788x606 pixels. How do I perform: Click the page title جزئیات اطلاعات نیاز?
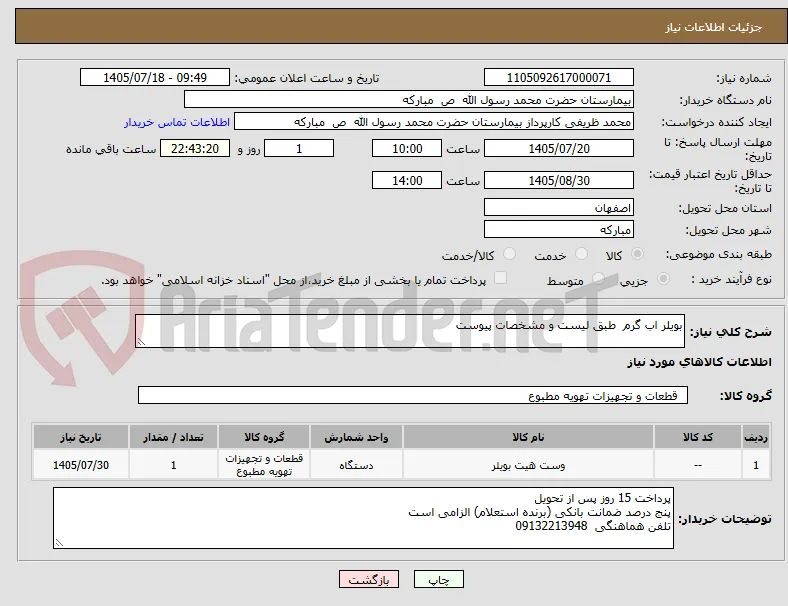pyautogui.click(x=714, y=27)
